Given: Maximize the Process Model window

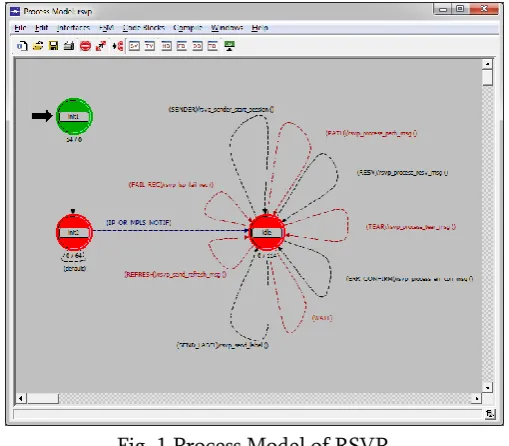Looking at the screenshot, I should pos(460,9).
